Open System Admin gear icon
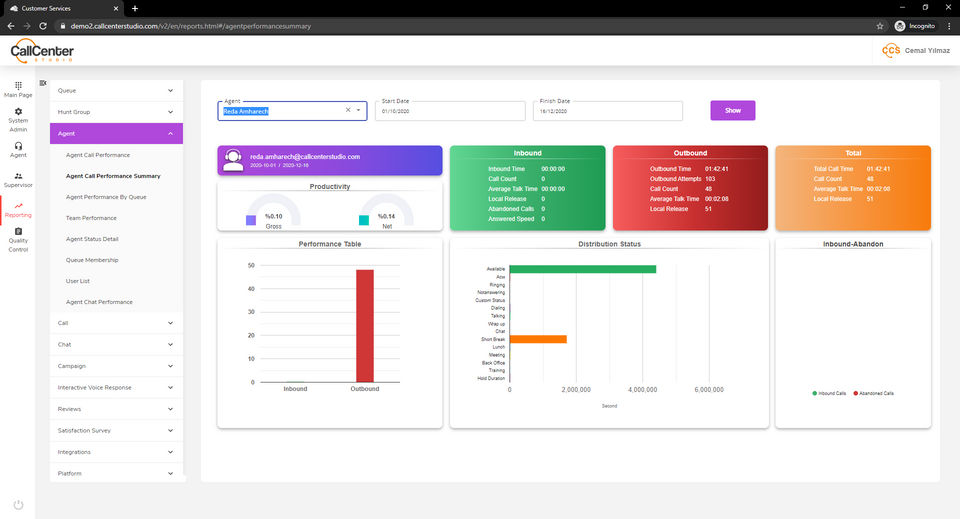This screenshot has width=960, height=519. tap(18, 111)
